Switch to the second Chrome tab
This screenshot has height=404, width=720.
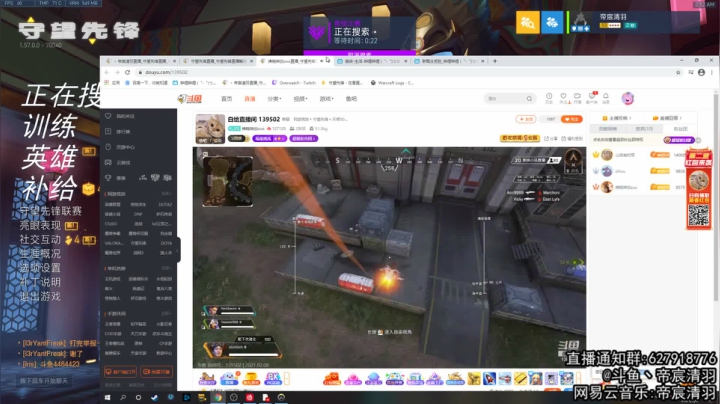[x=218, y=61]
